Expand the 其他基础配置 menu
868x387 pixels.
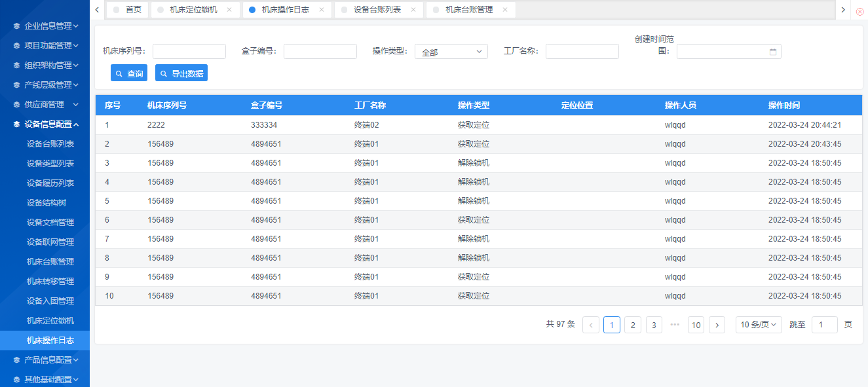pos(45,380)
